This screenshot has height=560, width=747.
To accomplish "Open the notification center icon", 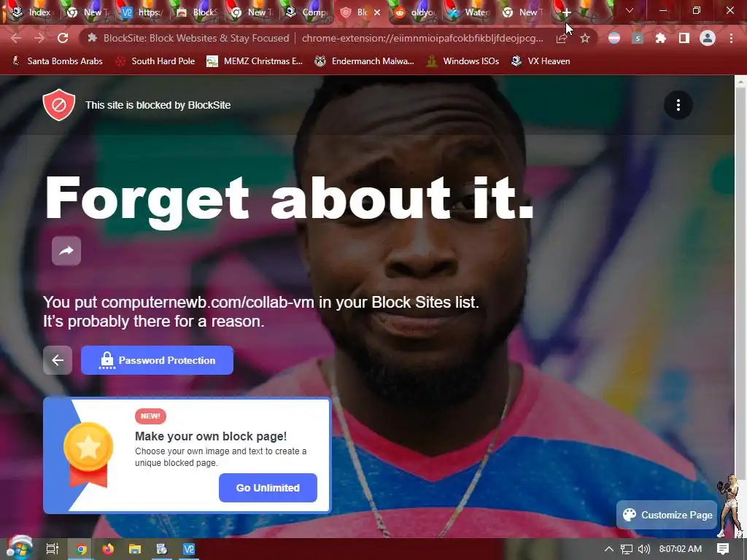I will click(723, 549).
